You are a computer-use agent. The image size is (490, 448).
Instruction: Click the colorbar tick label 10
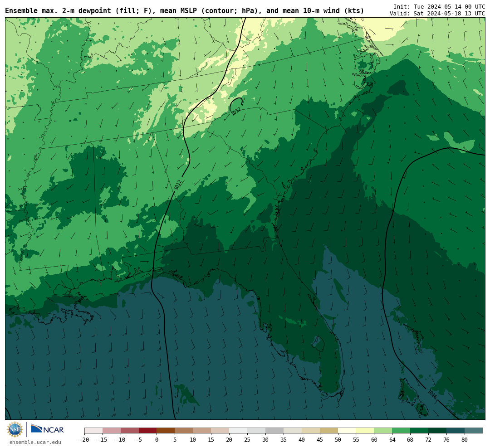(x=193, y=439)
